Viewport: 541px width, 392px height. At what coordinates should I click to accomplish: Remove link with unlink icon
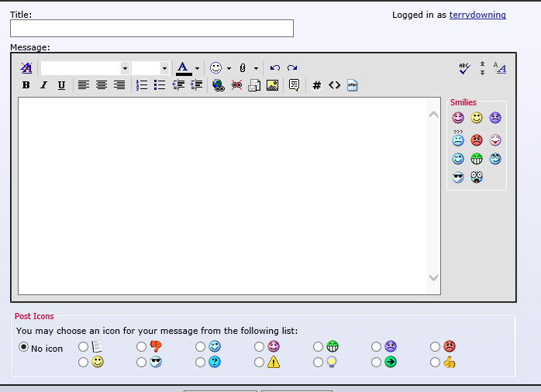click(236, 84)
